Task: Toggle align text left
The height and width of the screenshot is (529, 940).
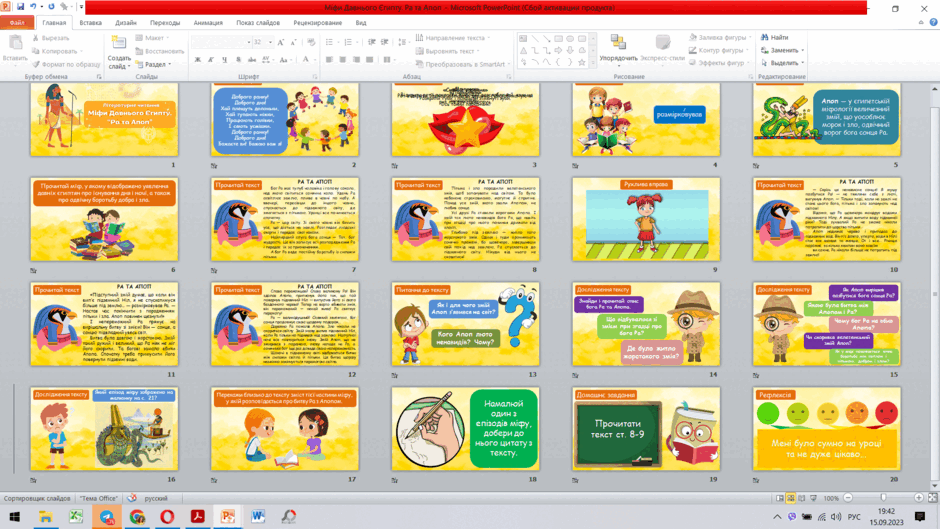Action: click(329, 59)
